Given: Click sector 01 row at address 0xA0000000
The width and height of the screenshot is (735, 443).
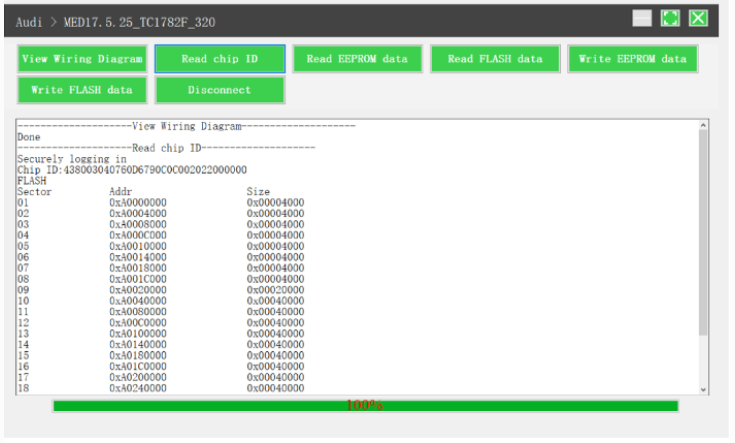Looking at the screenshot, I should click(160, 202).
